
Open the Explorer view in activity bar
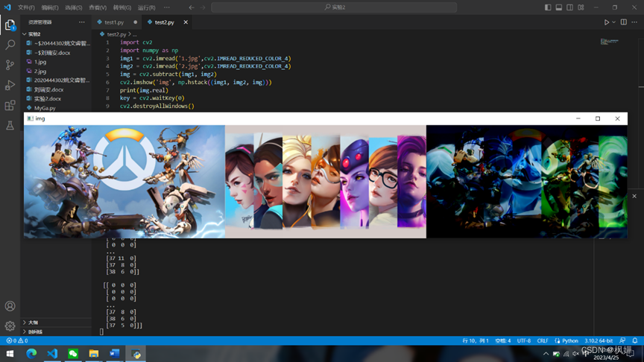10,25
